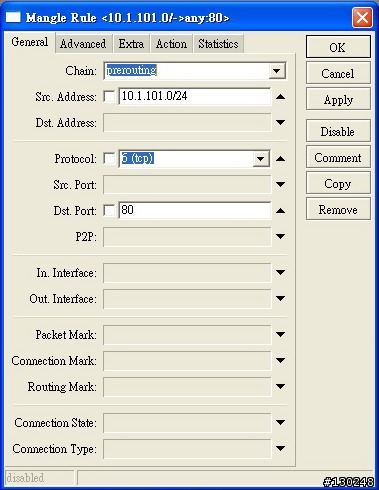379x490 pixels.
Task: Expand the Connection Mark field
Action: pos(281,360)
